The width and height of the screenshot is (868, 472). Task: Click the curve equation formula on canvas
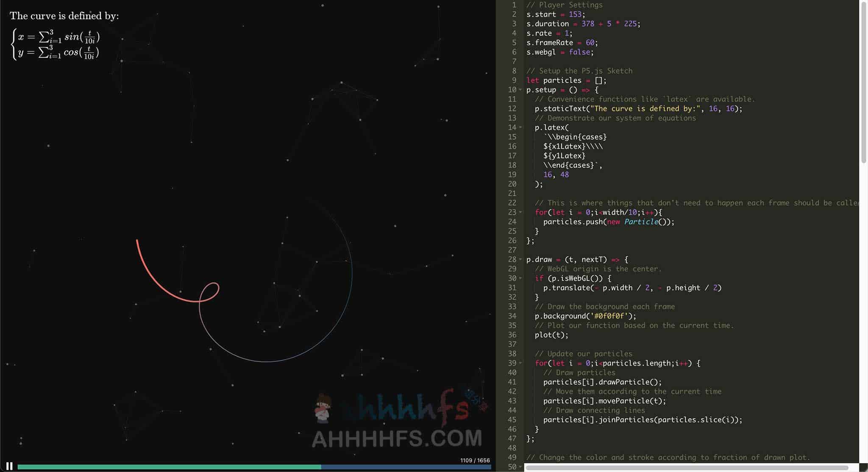coord(56,44)
